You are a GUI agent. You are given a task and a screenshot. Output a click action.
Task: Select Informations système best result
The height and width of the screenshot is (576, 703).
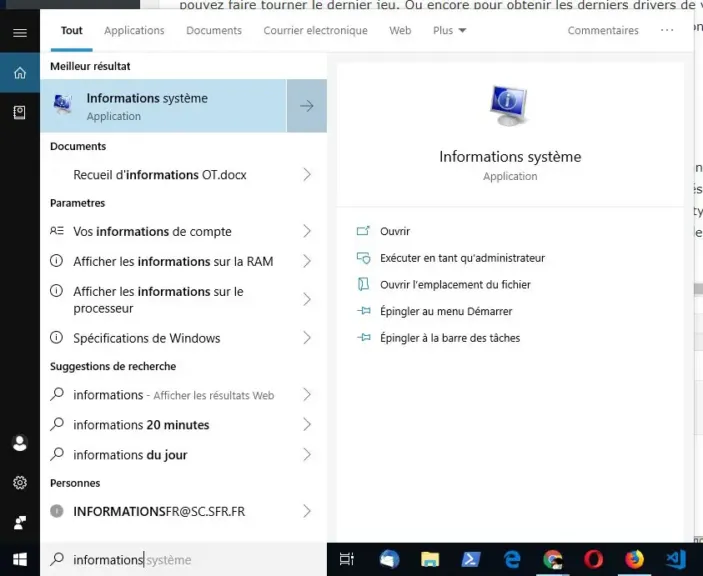163,106
